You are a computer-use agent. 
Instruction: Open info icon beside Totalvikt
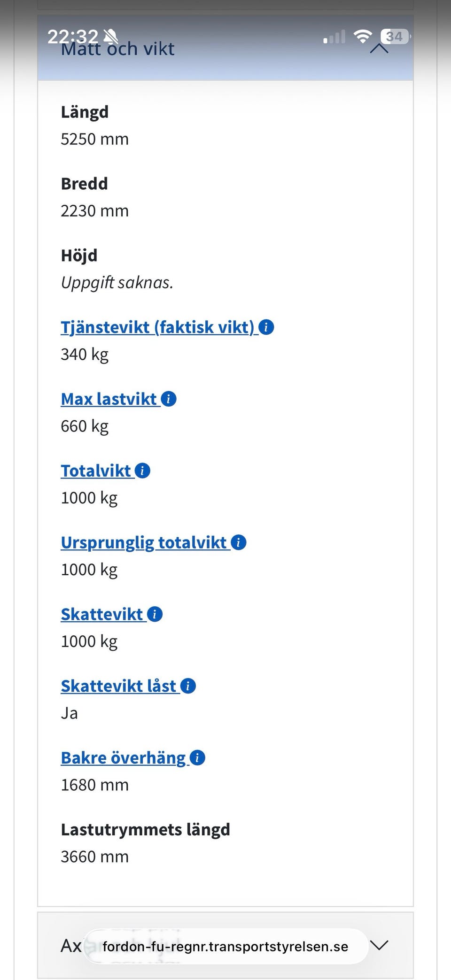point(142,471)
